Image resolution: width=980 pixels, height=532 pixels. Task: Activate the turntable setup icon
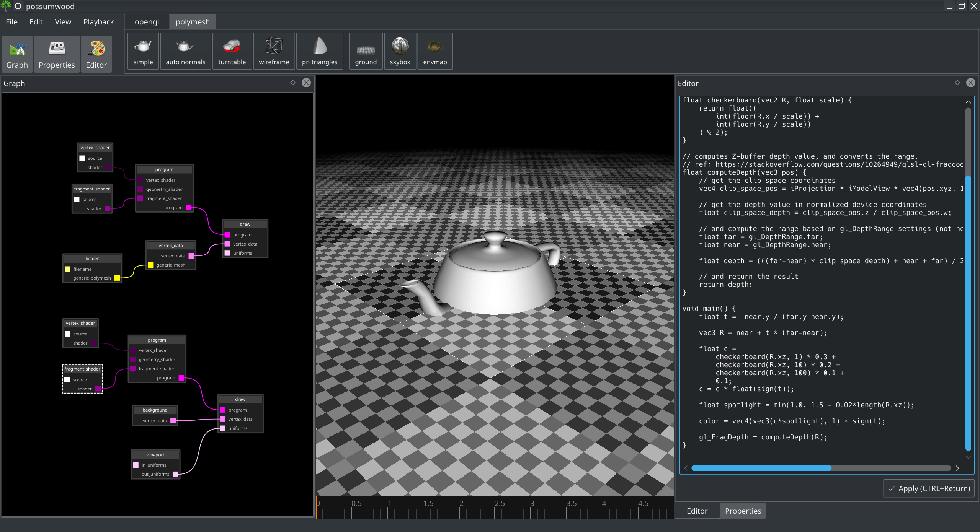coord(232,51)
